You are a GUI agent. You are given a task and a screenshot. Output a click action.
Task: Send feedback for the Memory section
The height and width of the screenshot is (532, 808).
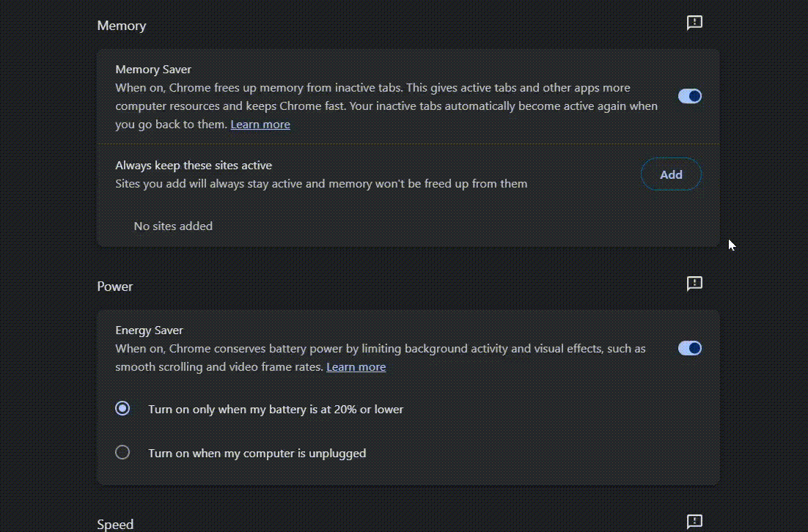[x=694, y=23]
